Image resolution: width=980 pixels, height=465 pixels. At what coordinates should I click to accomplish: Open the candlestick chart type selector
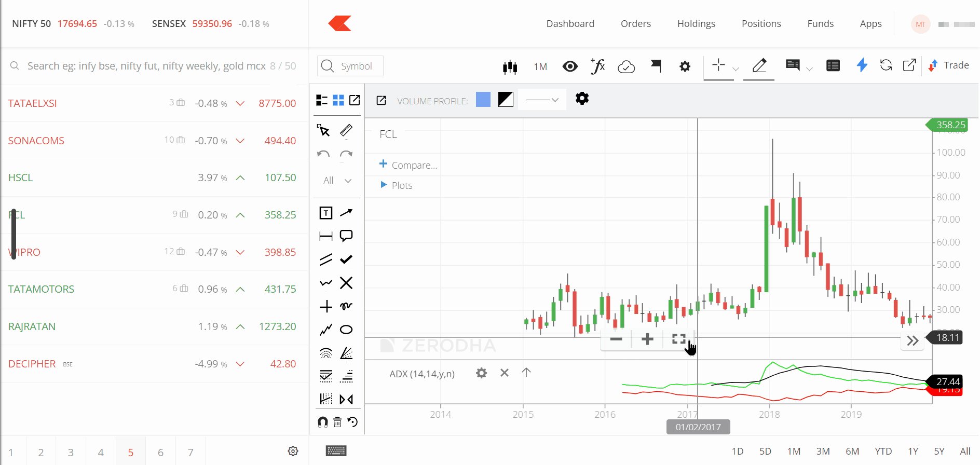tap(510, 66)
